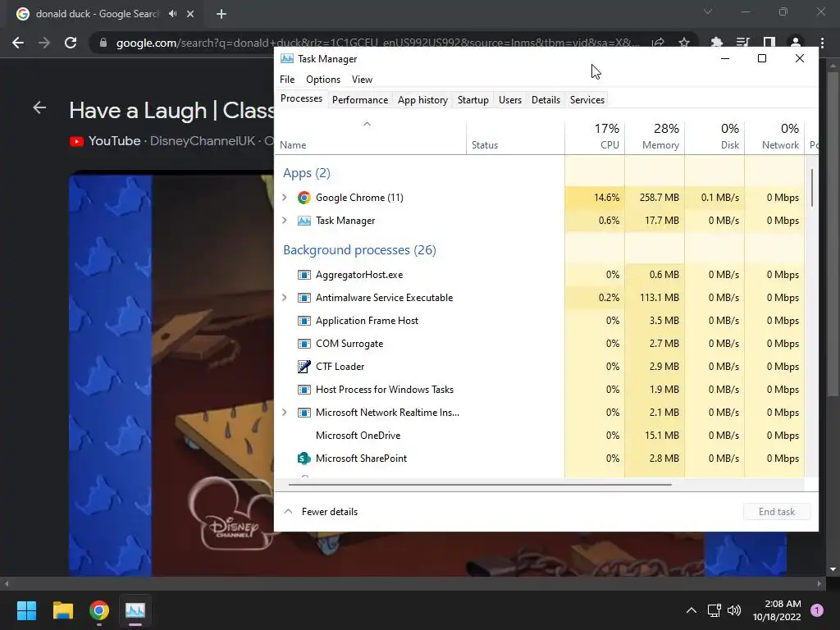Click the Task Manager title bar icon
Image resolution: width=840 pixels, height=630 pixels.
[x=286, y=59]
